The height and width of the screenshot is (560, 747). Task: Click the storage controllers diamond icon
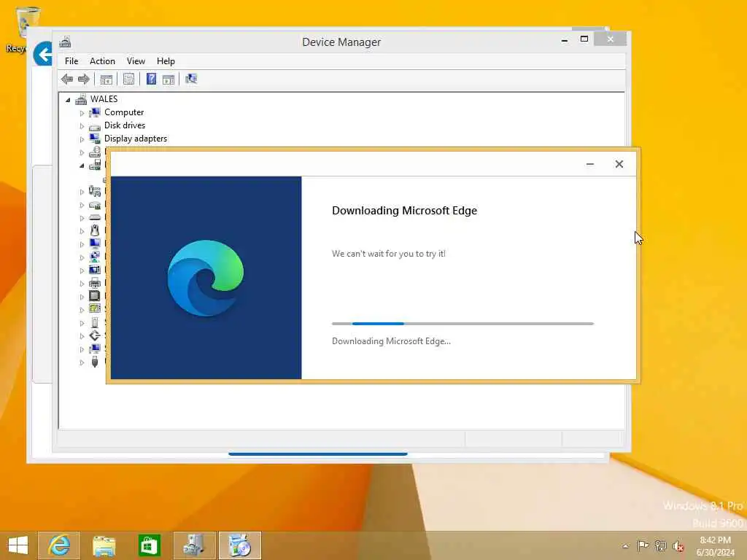[x=95, y=335]
